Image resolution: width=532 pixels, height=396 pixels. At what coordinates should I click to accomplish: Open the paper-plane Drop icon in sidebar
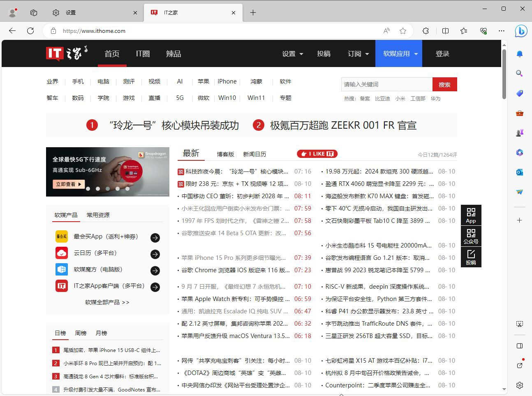(520, 192)
